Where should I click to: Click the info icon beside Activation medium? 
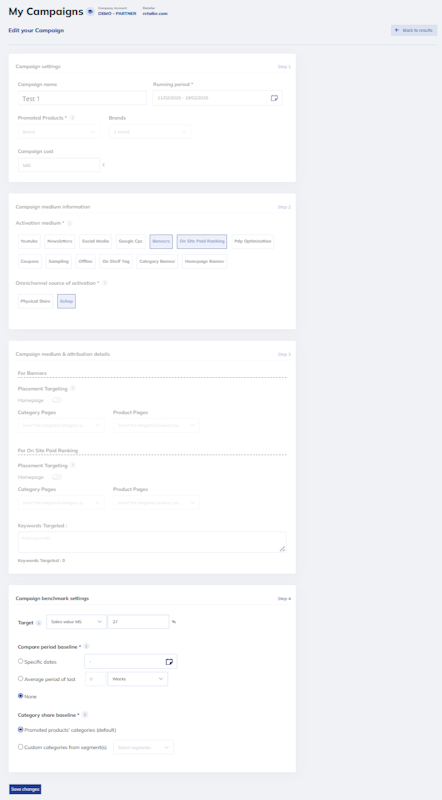pos(69,223)
